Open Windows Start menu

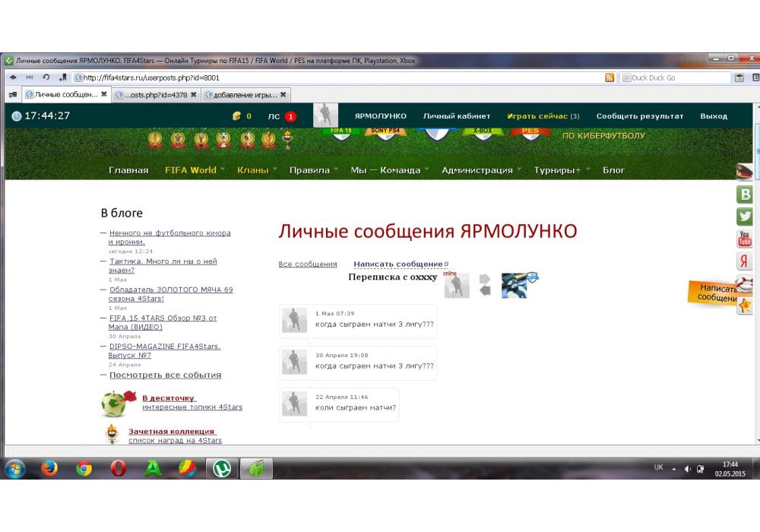click(14, 468)
